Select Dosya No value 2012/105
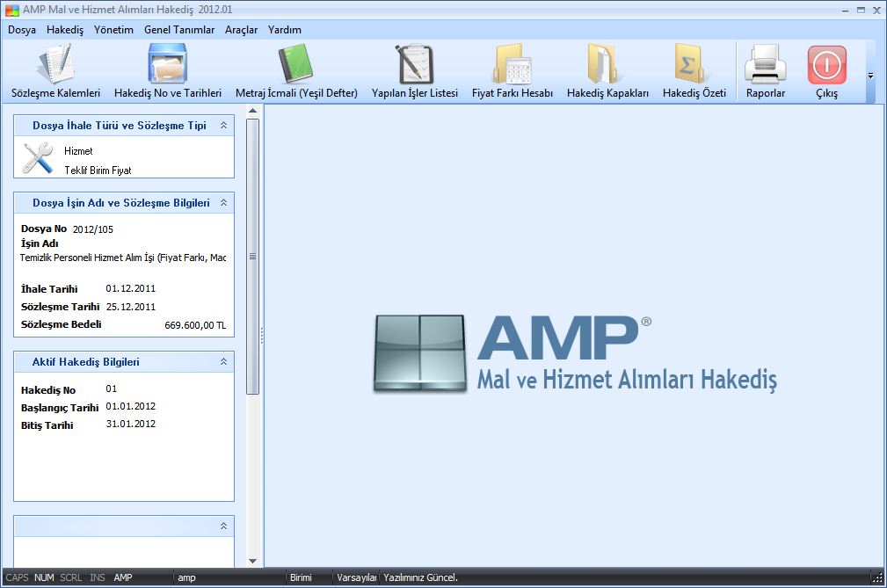 coord(93,229)
